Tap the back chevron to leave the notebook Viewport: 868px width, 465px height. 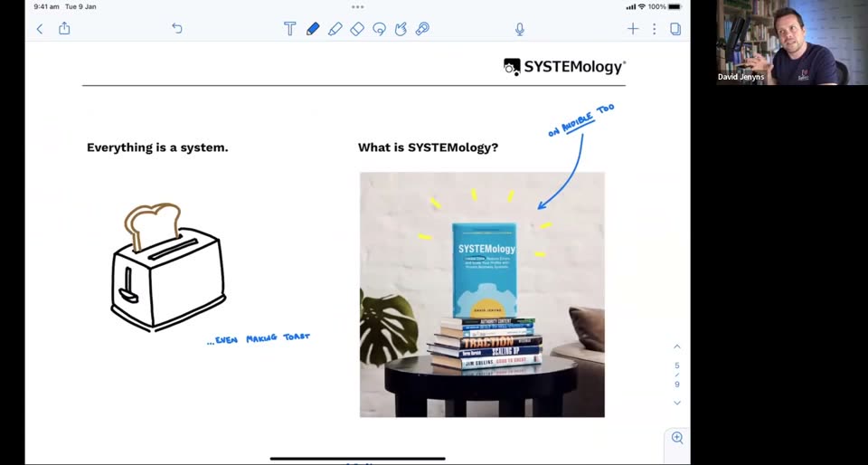pos(39,29)
